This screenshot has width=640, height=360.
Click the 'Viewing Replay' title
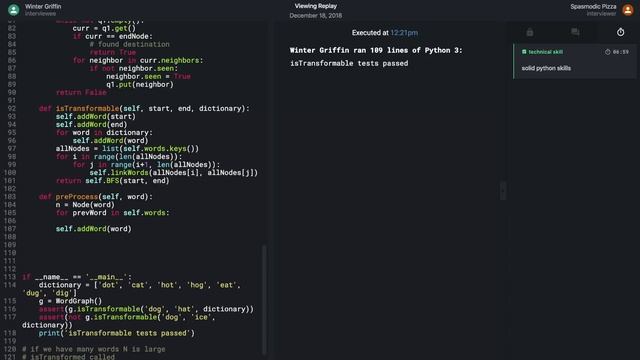[316, 6]
